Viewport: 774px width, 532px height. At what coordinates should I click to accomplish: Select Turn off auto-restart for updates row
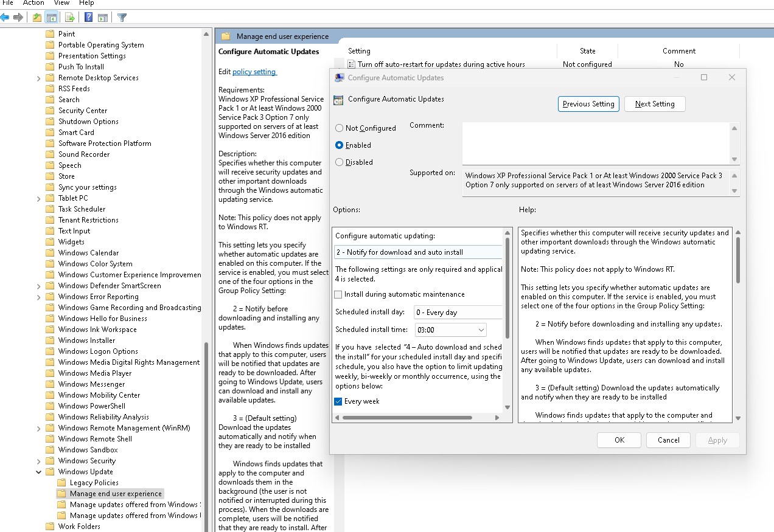click(x=441, y=64)
